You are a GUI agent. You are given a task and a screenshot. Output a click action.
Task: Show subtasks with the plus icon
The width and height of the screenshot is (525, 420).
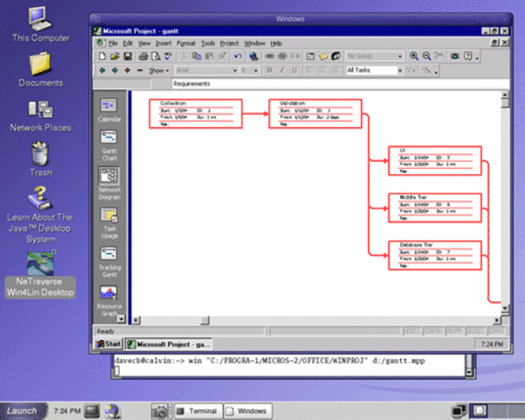[127, 70]
